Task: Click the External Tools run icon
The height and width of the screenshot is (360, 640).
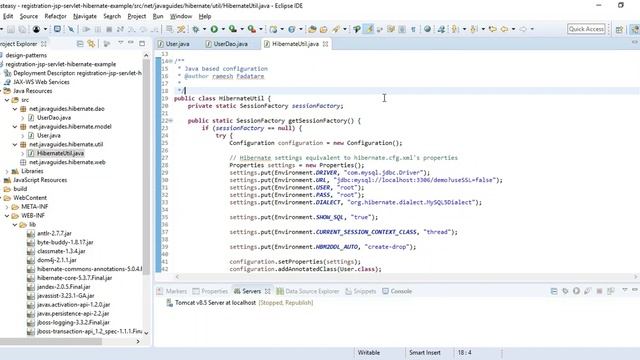Action: pos(251,29)
